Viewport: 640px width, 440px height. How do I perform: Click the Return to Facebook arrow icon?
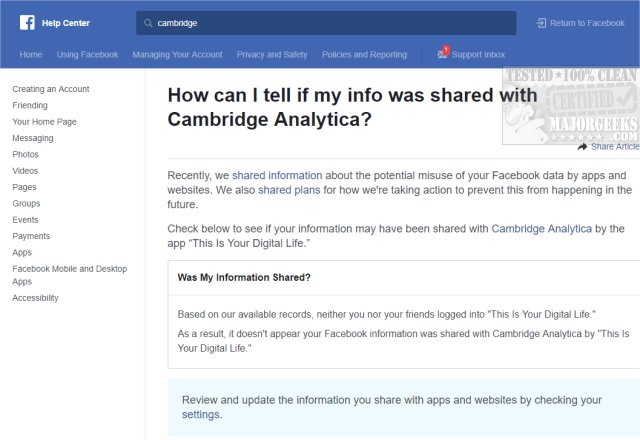click(541, 23)
